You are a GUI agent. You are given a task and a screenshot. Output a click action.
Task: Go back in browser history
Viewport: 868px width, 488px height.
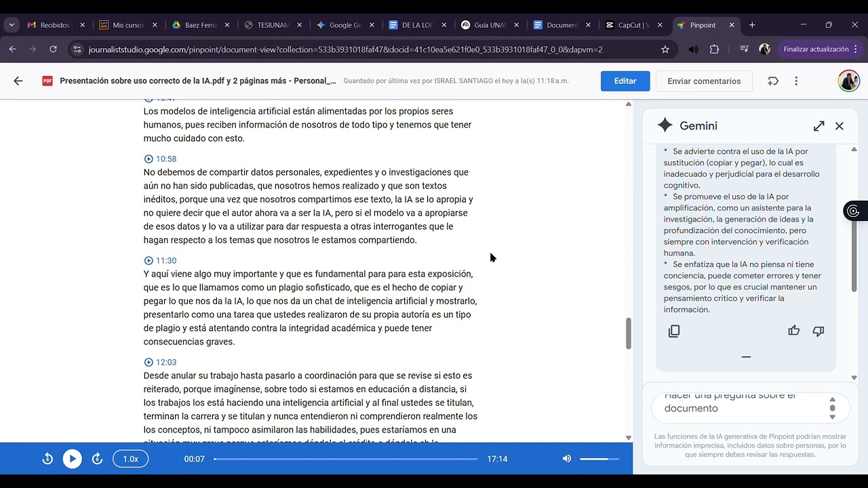(x=12, y=49)
